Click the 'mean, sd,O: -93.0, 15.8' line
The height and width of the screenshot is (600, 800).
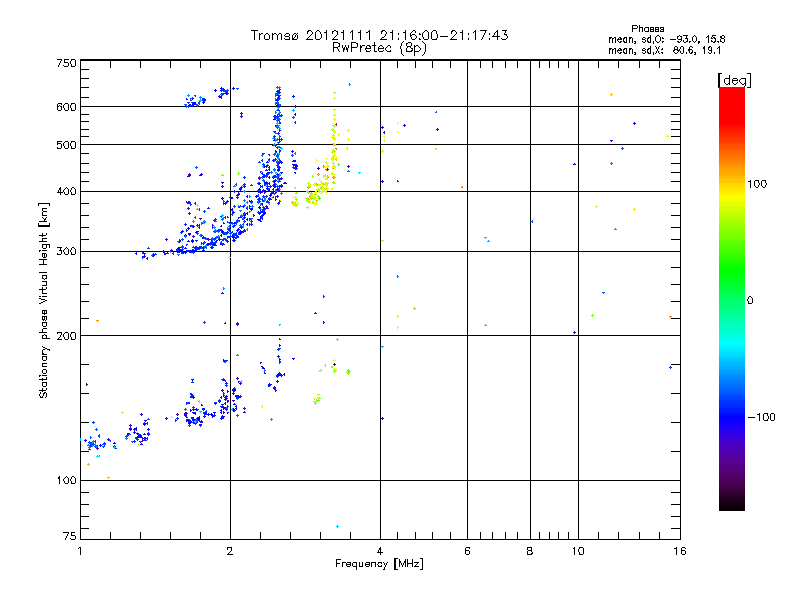(x=666, y=39)
